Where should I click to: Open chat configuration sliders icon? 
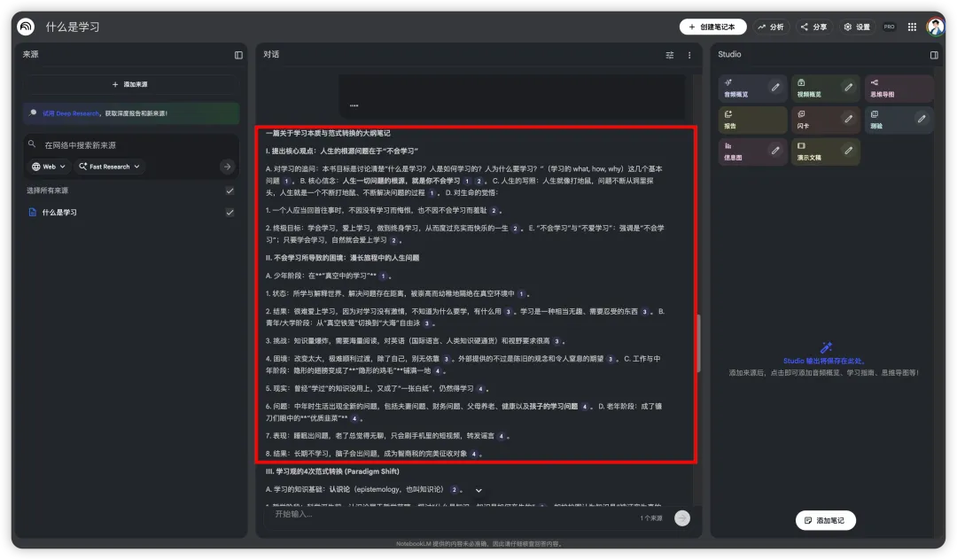[670, 55]
